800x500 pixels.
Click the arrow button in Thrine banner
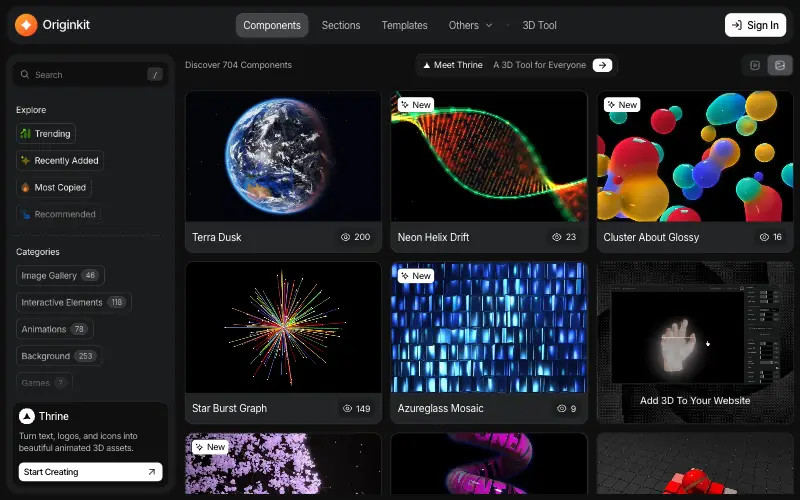602,65
